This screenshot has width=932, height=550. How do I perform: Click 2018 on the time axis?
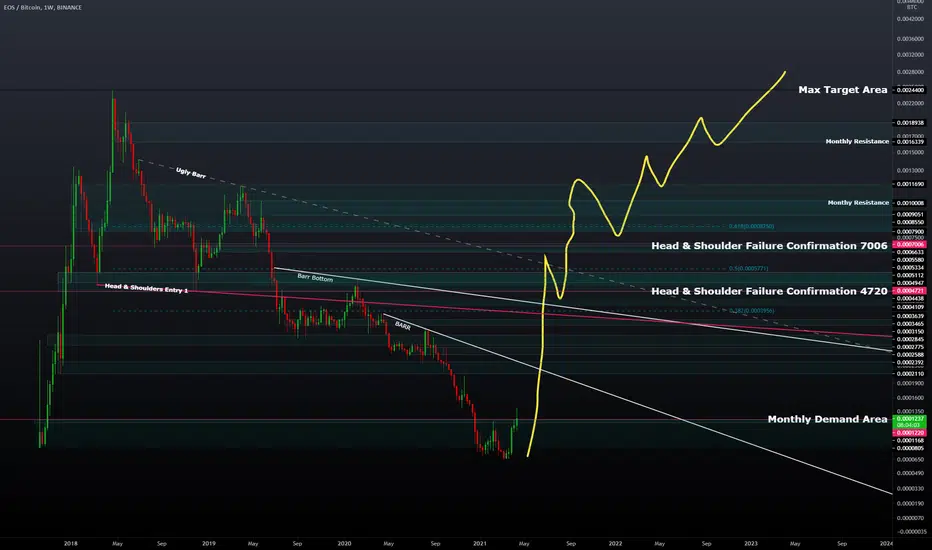[71, 543]
